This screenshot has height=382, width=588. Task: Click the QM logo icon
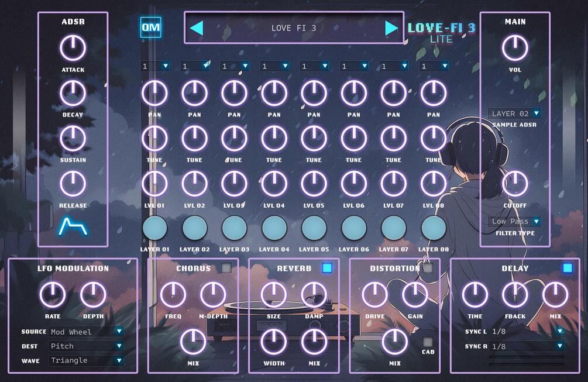pyautogui.click(x=151, y=27)
